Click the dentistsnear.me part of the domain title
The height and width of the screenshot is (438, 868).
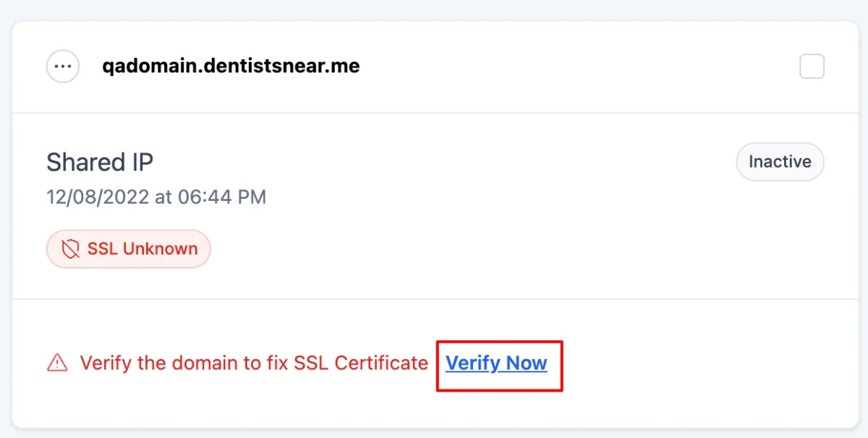(278, 66)
